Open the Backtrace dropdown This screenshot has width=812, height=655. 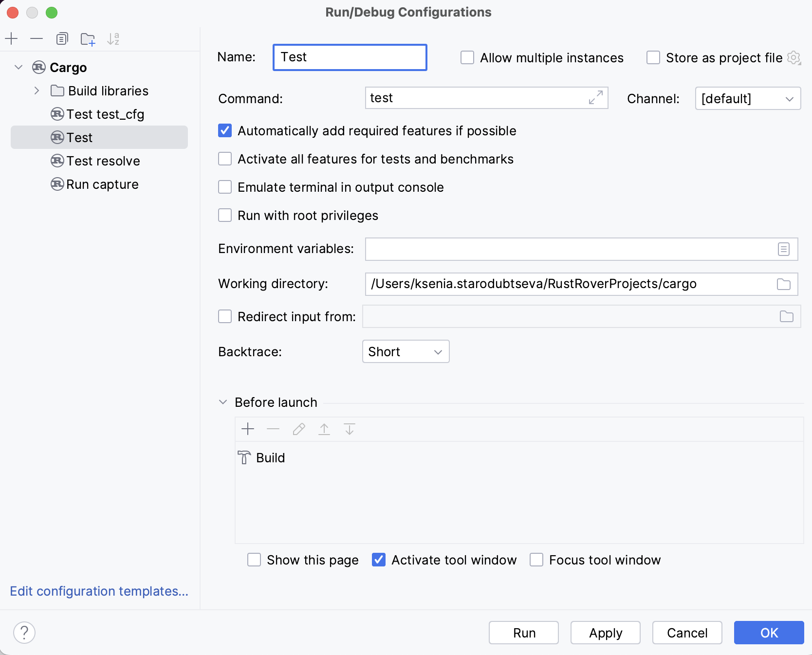coord(406,351)
